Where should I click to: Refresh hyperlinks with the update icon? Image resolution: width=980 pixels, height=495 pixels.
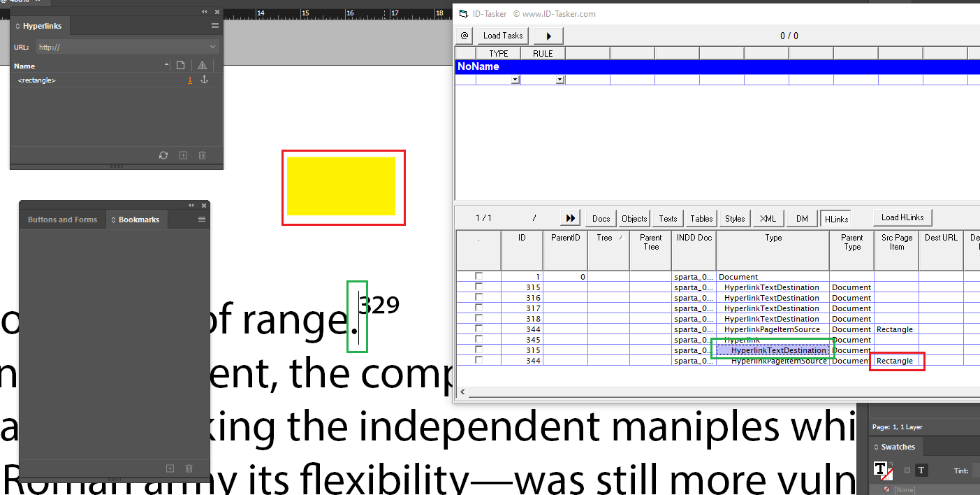pos(163,155)
